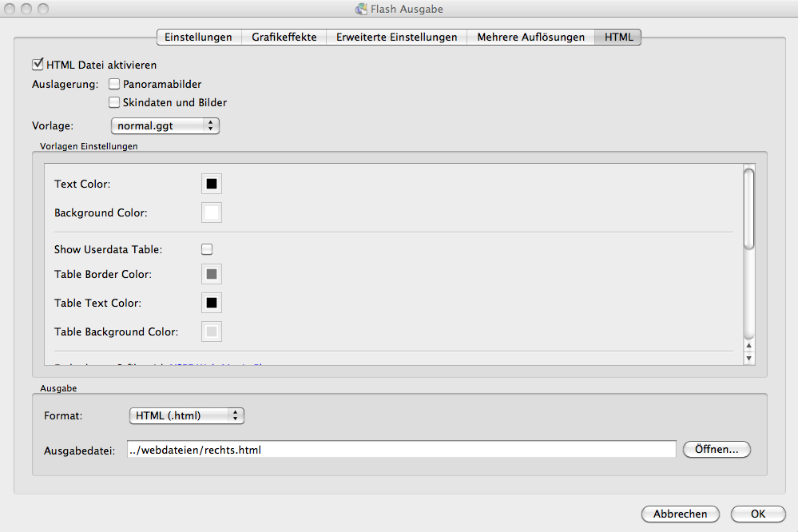Image resolution: width=798 pixels, height=532 pixels.
Task: Switch to the Einstellungen tab
Action: click(x=198, y=37)
